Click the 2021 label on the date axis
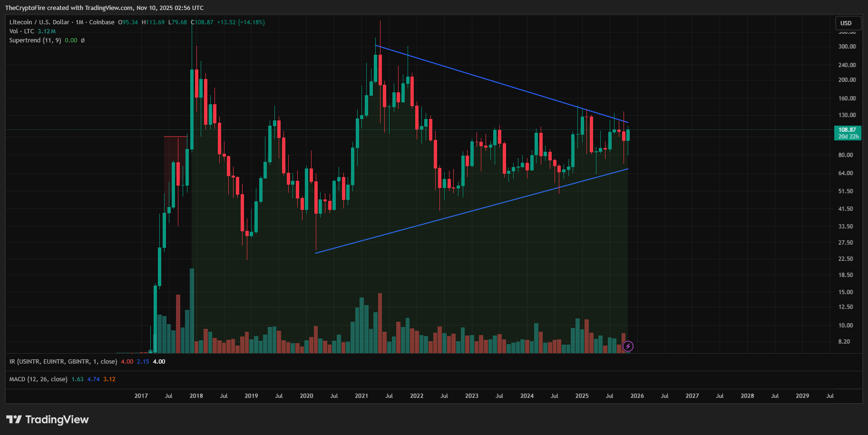Viewport: 868px width, 435px height. 361,395
